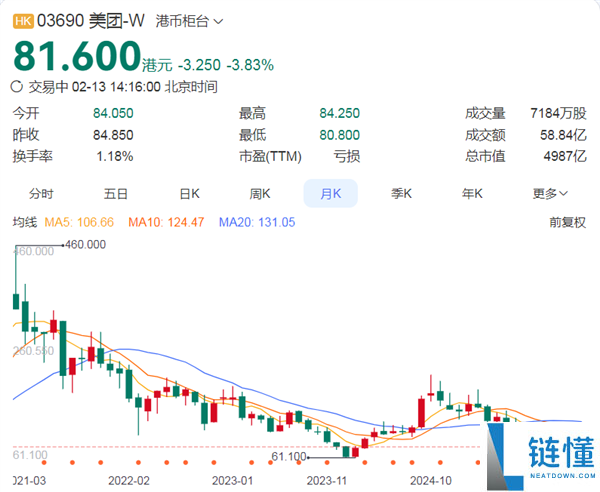
Task: Click the 460.000 high price marker
Action: coord(85,244)
